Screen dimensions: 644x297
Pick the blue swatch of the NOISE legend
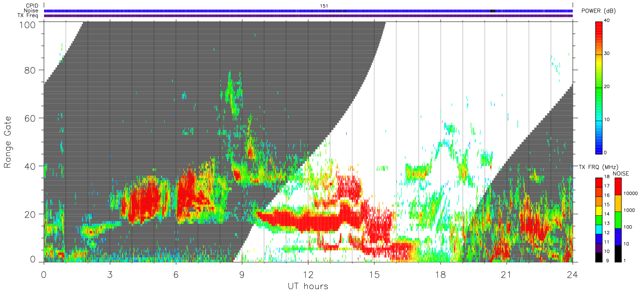tap(618, 236)
